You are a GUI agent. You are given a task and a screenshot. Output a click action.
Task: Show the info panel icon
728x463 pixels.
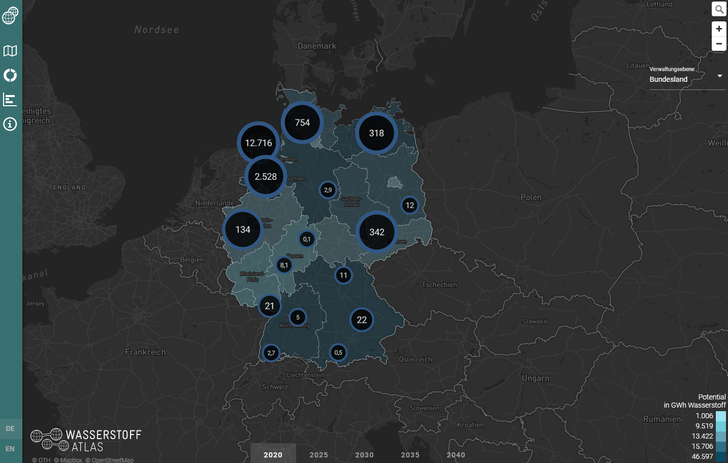[10, 124]
